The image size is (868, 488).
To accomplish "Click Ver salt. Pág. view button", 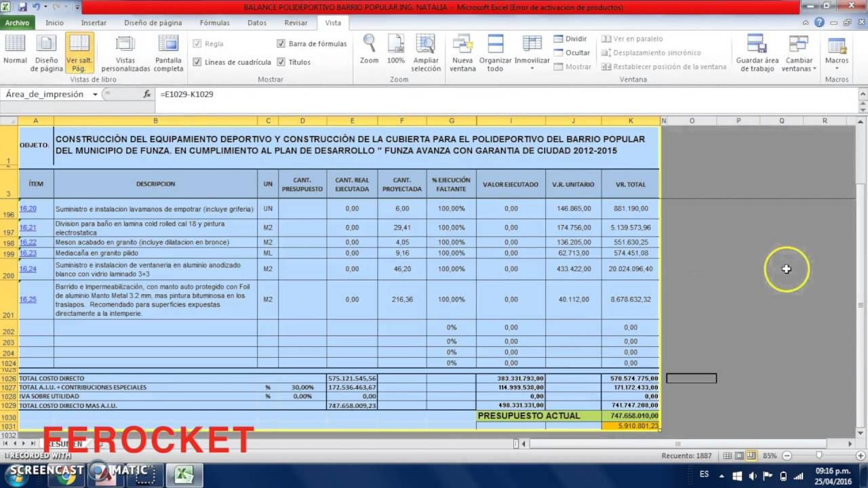I will point(79,53).
